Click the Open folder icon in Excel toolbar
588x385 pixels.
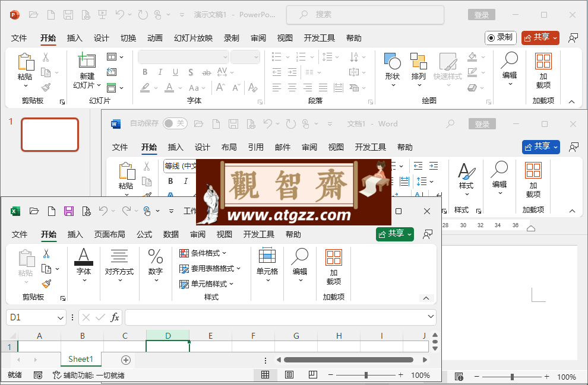click(x=34, y=211)
